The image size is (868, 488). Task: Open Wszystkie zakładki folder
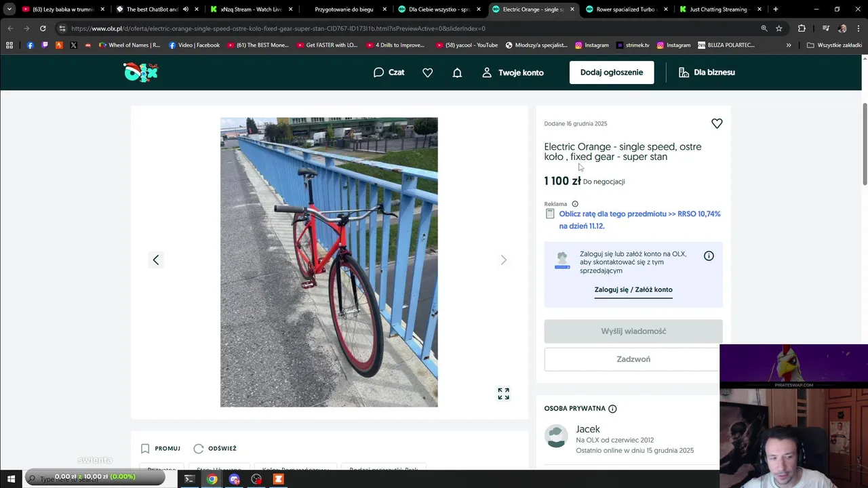[x=834, y=45]
